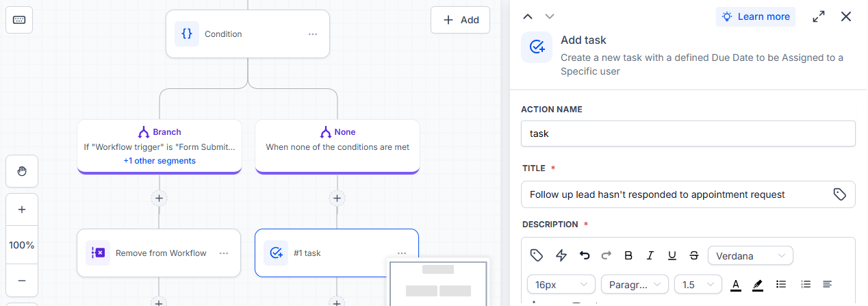
Task: Click the Add task header icon
Action: click(x=537, y=47)
